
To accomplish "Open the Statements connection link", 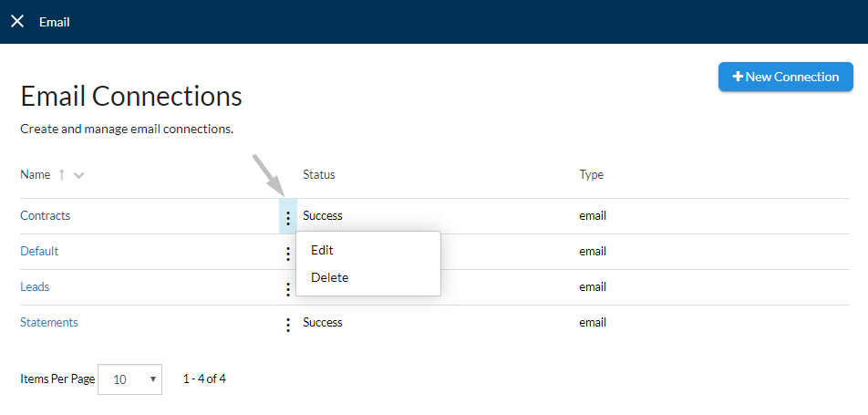I will tap(49, 322).
